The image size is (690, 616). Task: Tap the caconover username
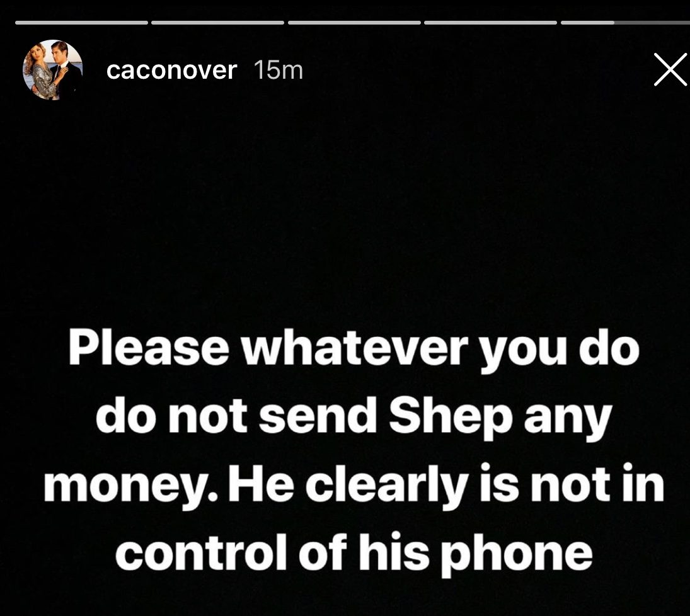[x=171, y=70]
